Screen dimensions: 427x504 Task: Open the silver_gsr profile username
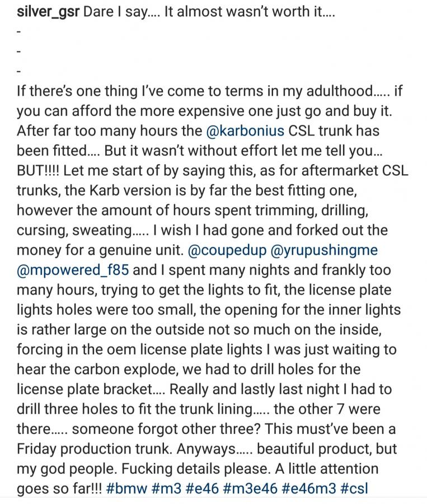coord(48,13)
